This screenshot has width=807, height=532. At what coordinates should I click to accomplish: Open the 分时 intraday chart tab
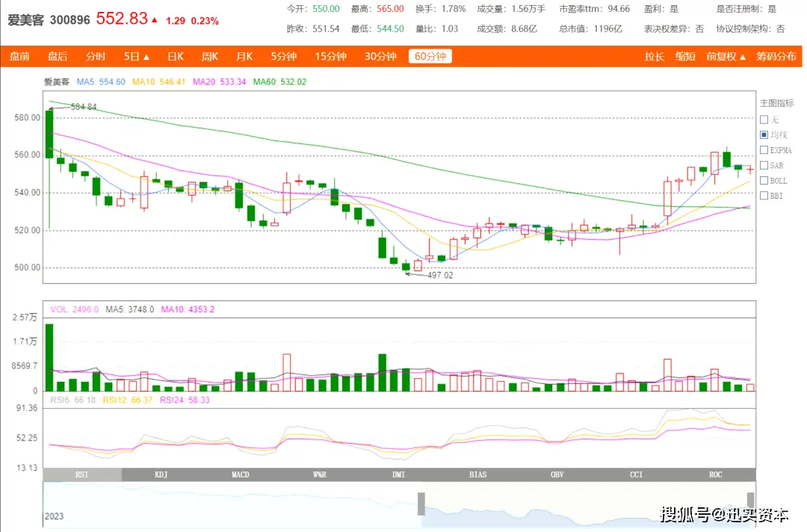click(95, 57)
